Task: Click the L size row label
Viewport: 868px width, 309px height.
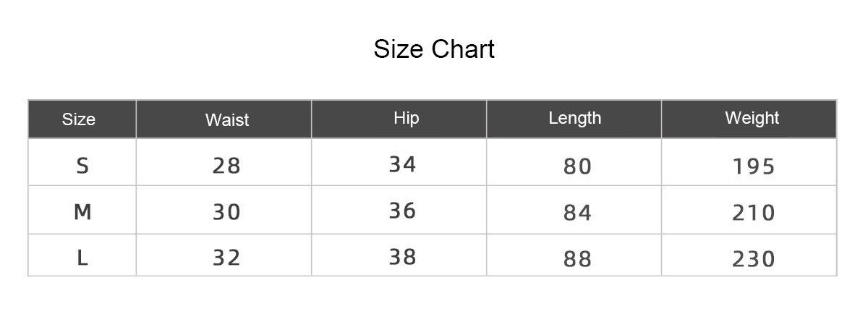Action: 82,258
